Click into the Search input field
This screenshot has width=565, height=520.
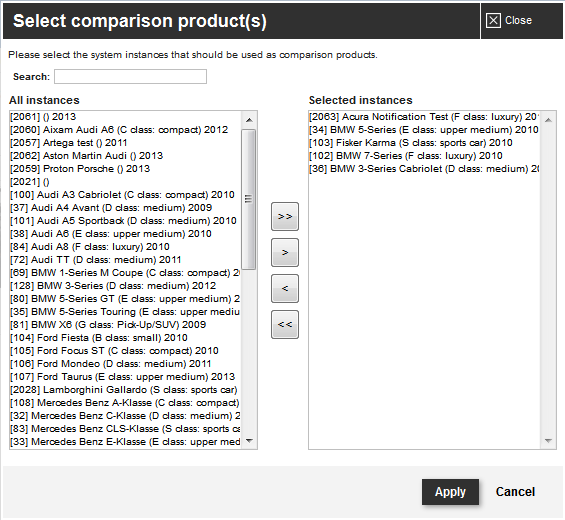pyautogui.click(x=130, y=76)
